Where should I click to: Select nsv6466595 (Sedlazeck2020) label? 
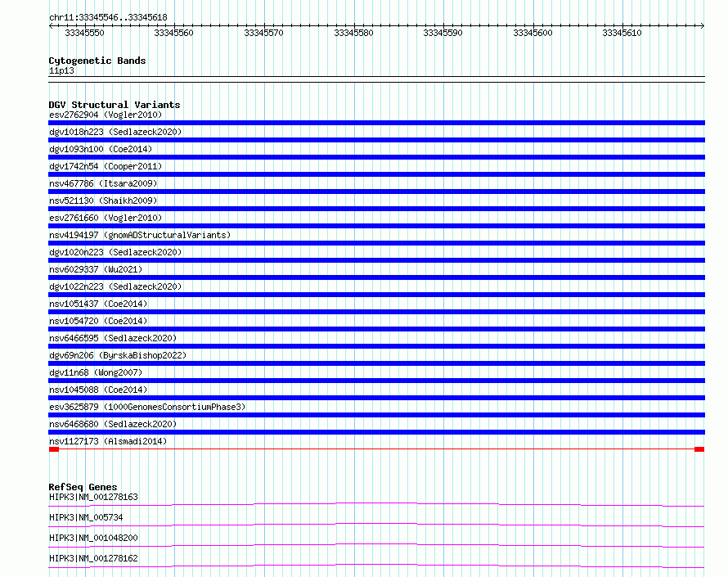click(113, 338)
